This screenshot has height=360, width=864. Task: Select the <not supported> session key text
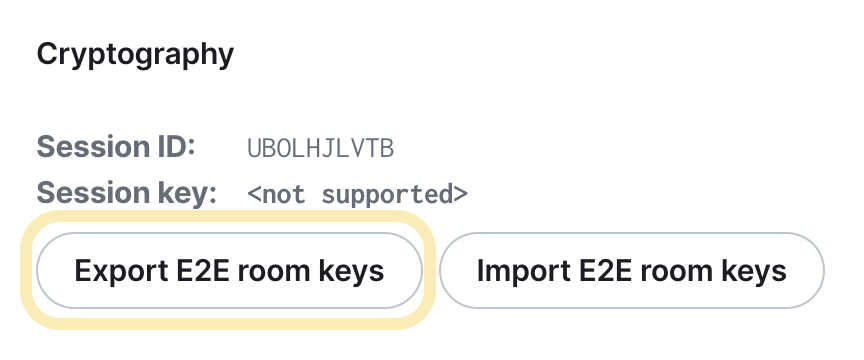357,195
